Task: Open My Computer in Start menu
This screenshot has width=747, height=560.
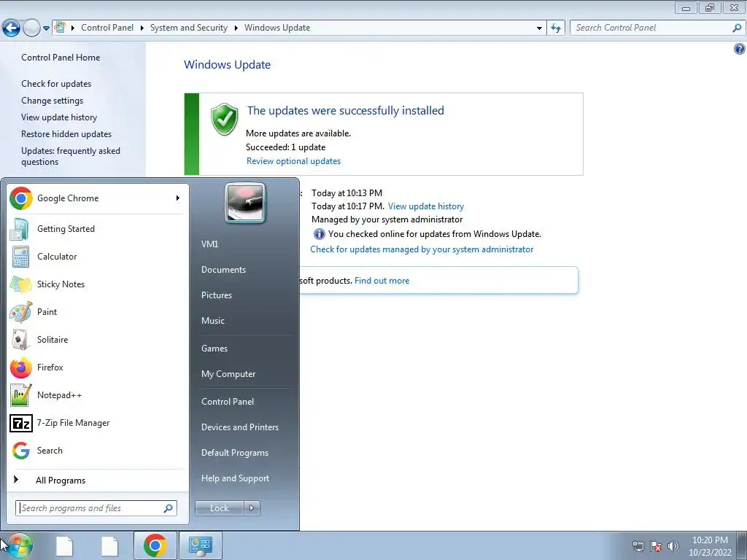Action: (228, 374)
